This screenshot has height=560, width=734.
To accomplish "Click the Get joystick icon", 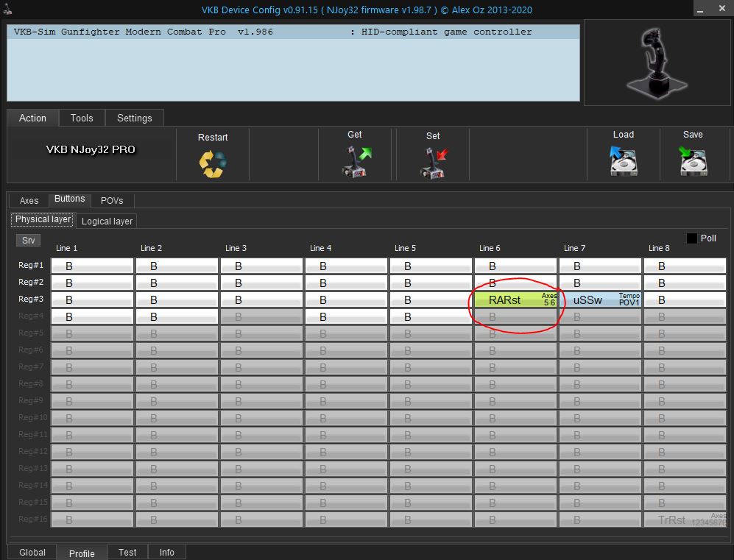I will (x=356, y=161).
